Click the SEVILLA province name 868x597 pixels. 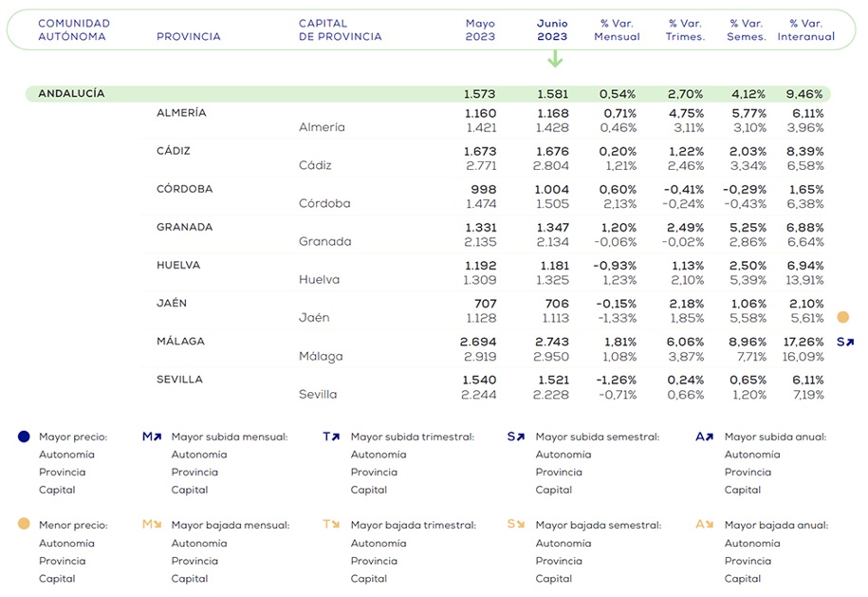pyautogui.click(x=179, y=380)
